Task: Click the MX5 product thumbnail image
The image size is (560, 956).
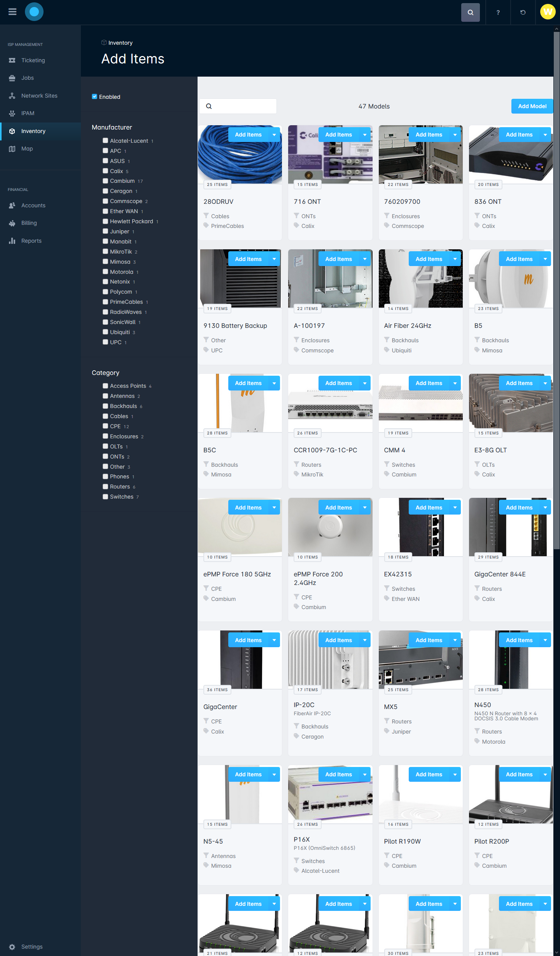Action: point(420,660)
